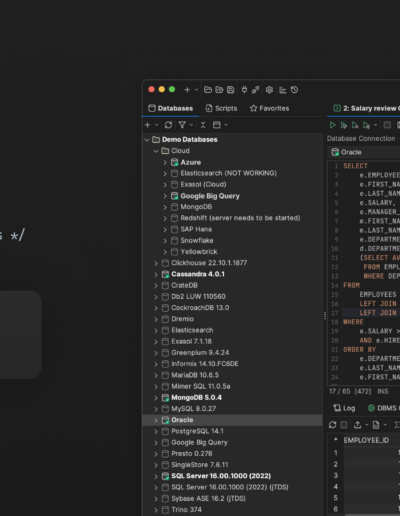Image resolution: width=400 pixels, height=516 pixels.
Task: Switch to the Favorites tab
Action: coord(269,108)
